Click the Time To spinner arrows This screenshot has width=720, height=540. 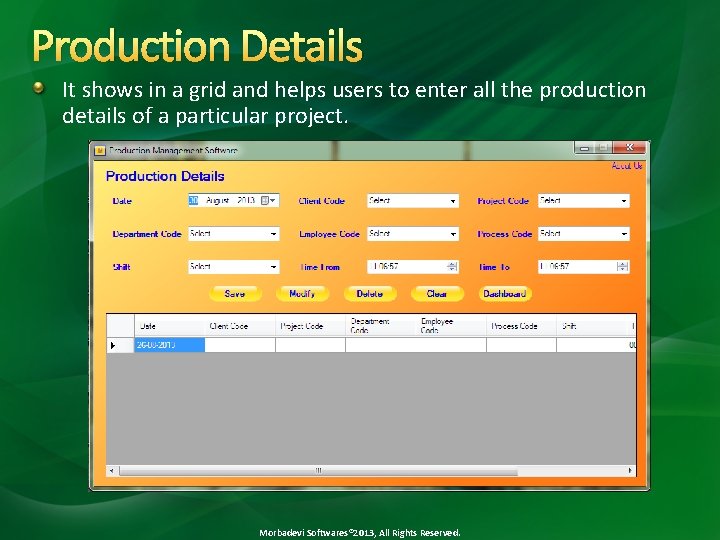[x=623, y=267]
